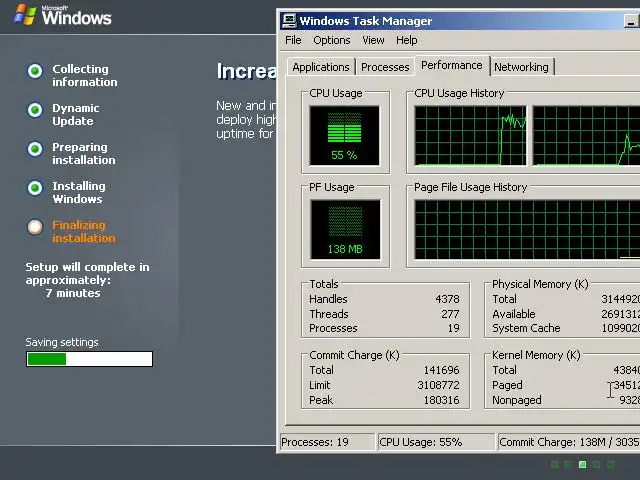Click status bar CPU Usage: 55%
Screen dimensions: 640x480
(x=436, y=442)
